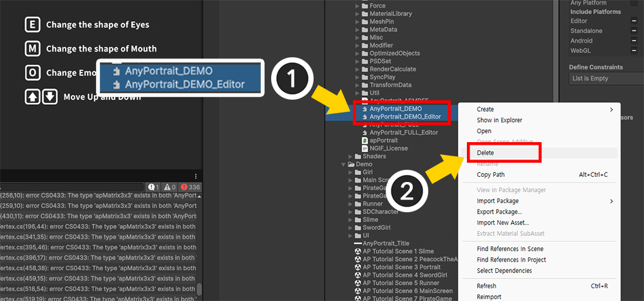644x301 pixels.
Task: Toggle the Android platform checkbox
Action: 634,41
